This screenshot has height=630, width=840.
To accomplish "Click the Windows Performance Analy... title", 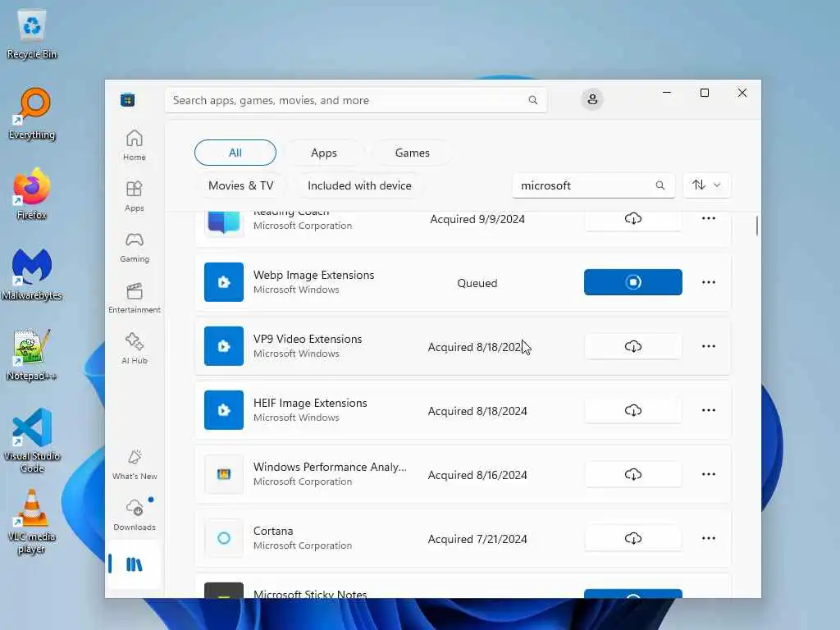I will (330, 467).
